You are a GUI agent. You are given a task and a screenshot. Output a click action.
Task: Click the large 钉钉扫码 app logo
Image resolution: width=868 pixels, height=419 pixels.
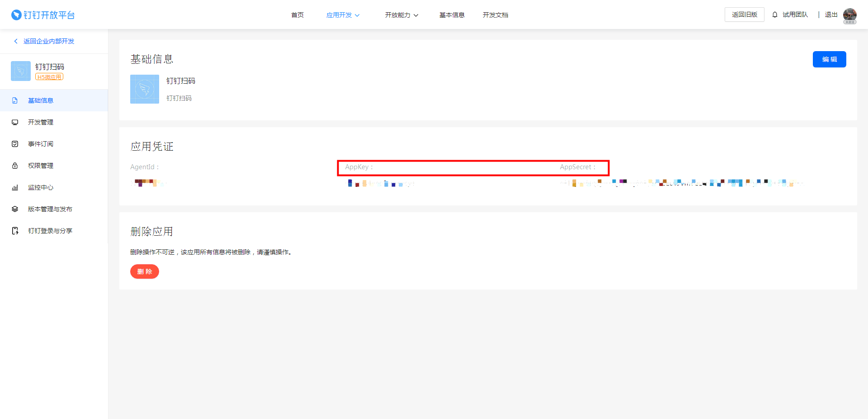point(145,89)
